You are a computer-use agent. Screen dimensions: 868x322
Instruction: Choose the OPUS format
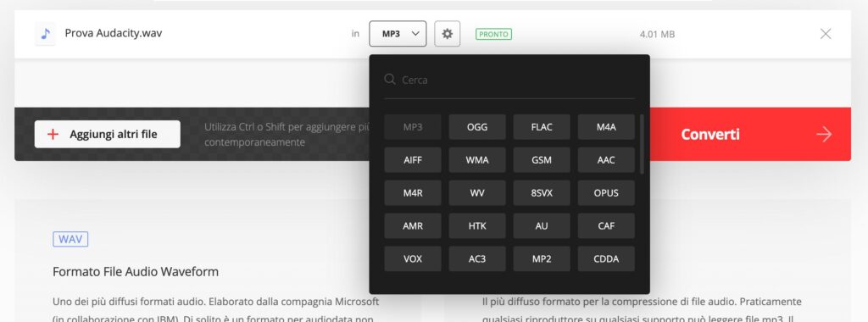pos(606,193)
